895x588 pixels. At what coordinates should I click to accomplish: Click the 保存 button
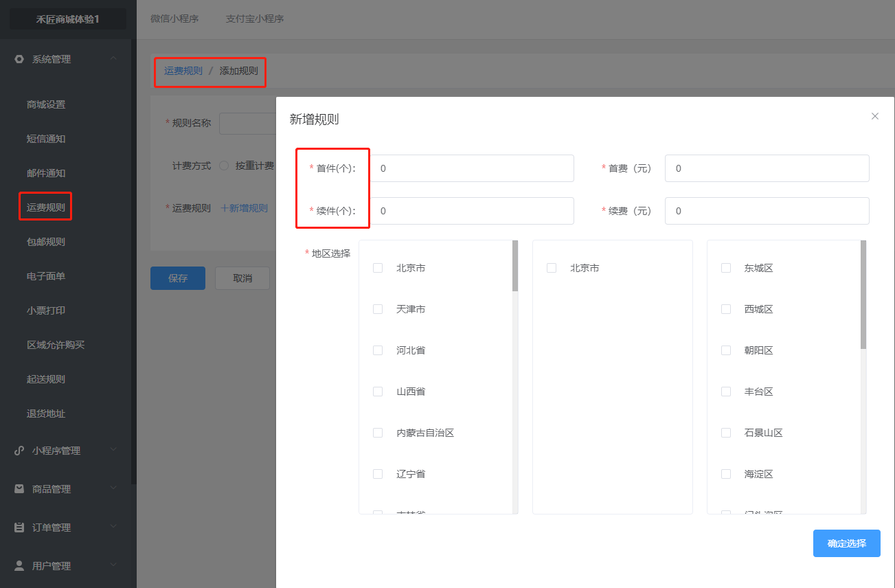[178, 278]
